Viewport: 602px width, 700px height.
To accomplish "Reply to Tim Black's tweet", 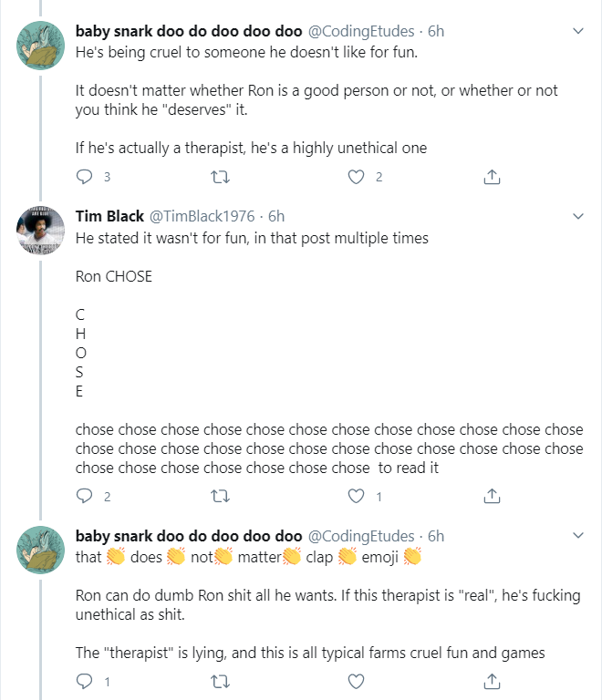I will 84,496.
